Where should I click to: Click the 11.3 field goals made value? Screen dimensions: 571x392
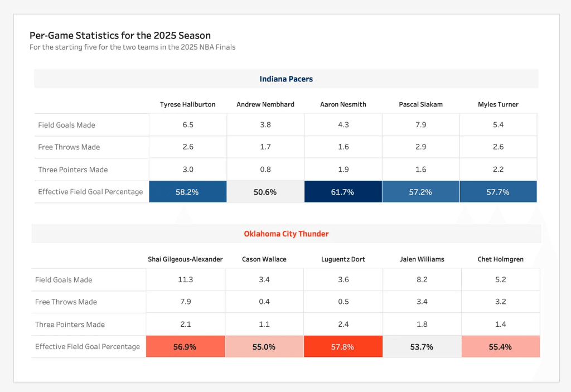point(185,280)
